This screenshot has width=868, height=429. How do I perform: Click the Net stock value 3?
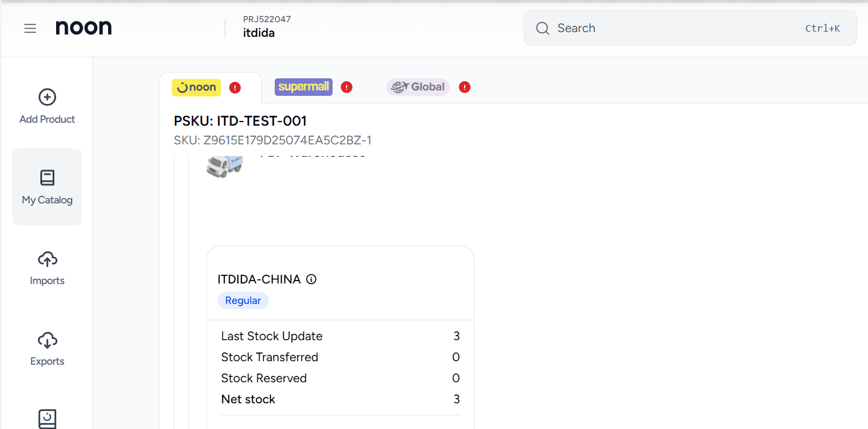pyautogui.click(x=457, y=399)
